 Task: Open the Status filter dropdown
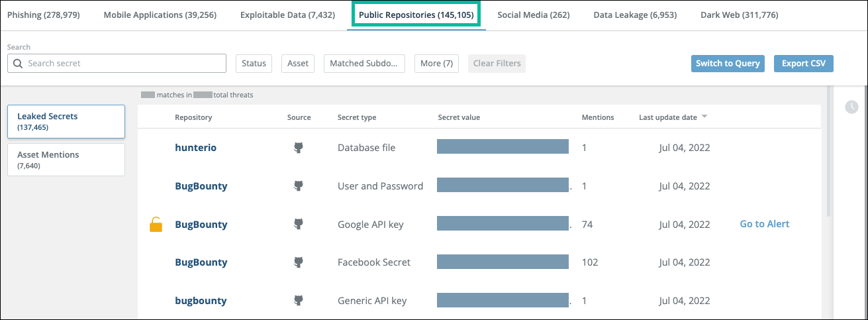pyautogui.click(x=254, y=64)
